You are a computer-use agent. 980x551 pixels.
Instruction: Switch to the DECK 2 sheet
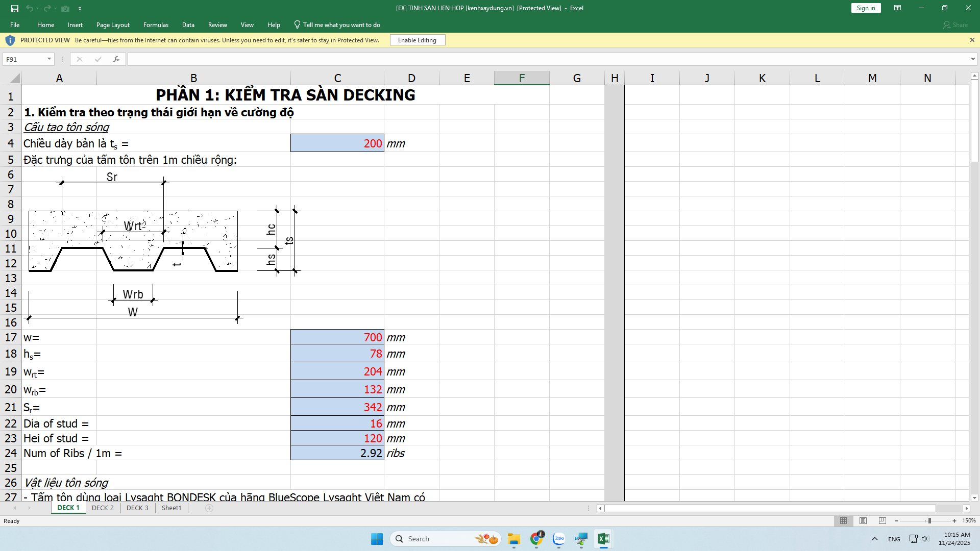tap(103, 508)
